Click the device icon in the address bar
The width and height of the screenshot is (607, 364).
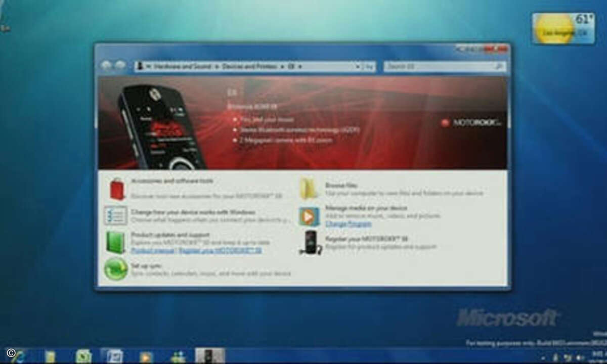point(140,66)
